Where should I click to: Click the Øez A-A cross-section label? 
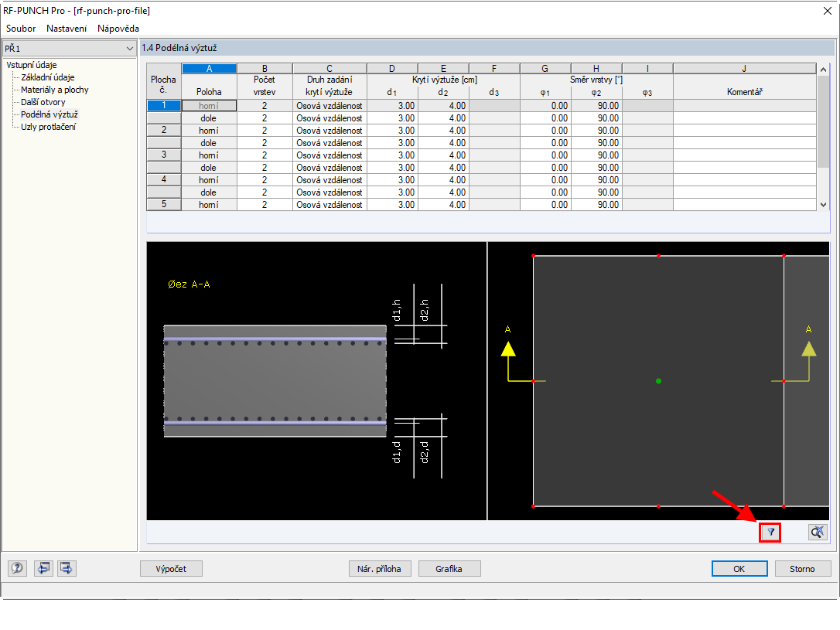[189, 284]
